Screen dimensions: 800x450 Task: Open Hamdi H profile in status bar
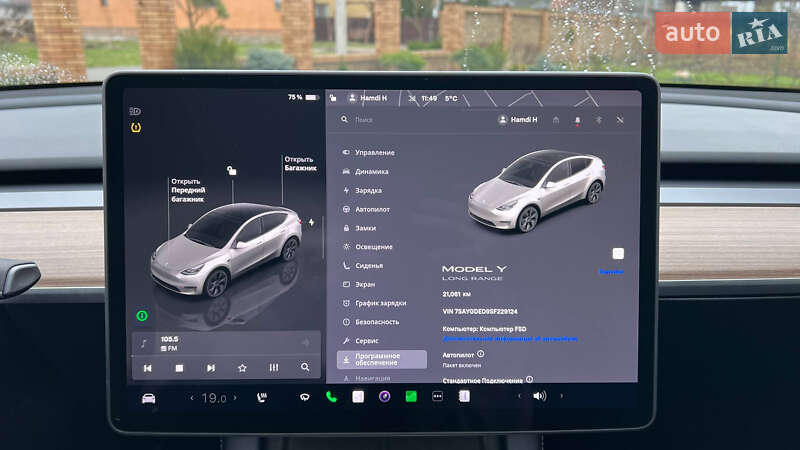(367, 98)
